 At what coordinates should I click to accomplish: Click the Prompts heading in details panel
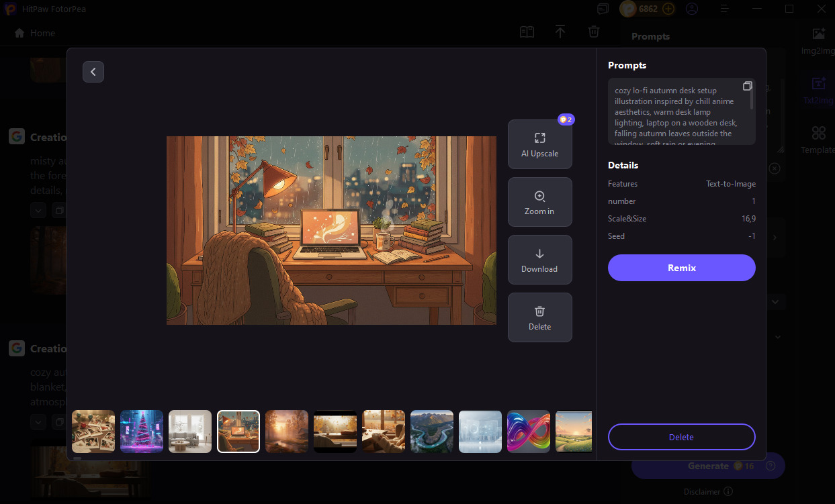tap(627, 65)
